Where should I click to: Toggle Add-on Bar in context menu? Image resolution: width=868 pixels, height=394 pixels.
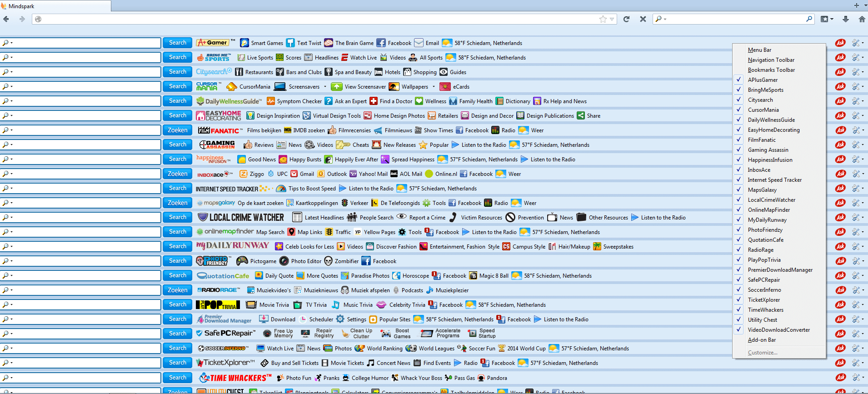click(762, 340)
